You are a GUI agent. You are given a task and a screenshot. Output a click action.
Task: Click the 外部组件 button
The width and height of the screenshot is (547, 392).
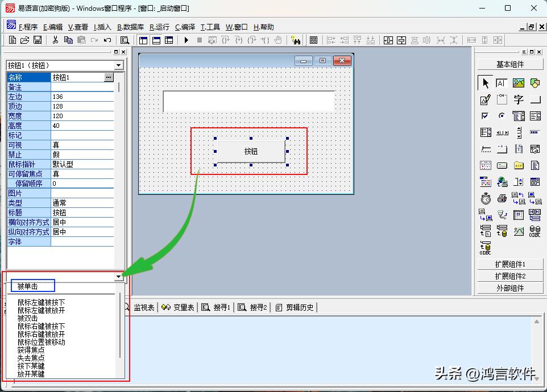pos(510,288)
